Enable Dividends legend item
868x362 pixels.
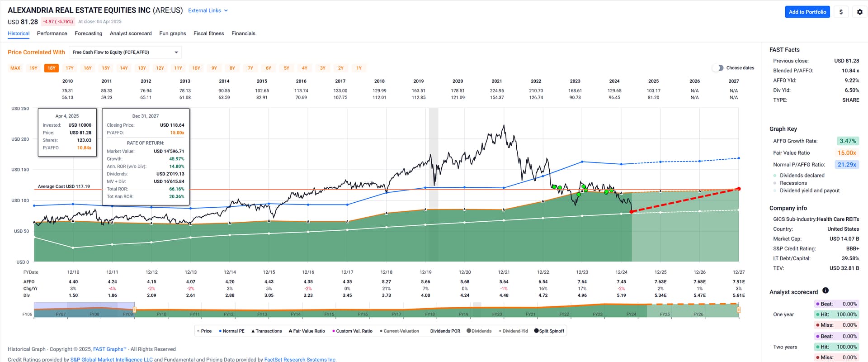tap(479, 331)
